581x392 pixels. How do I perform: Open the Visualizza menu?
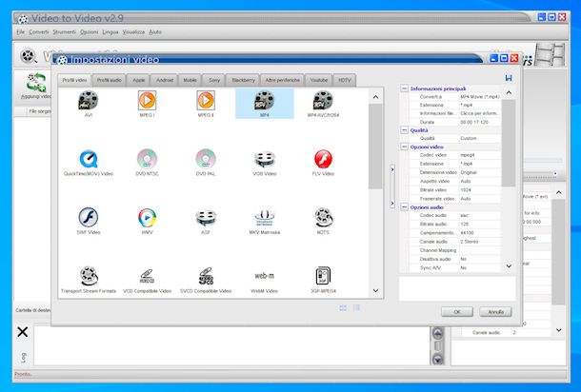click(133, 32)
